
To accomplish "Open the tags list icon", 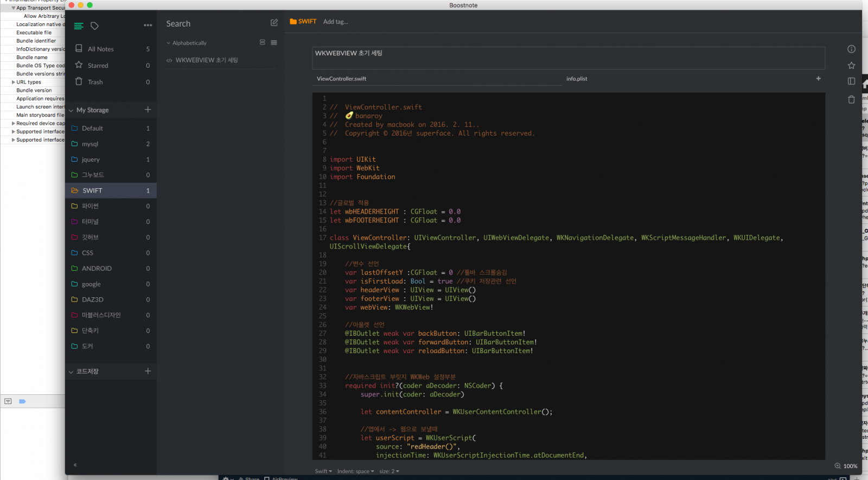I will click(x=94, y=26).
